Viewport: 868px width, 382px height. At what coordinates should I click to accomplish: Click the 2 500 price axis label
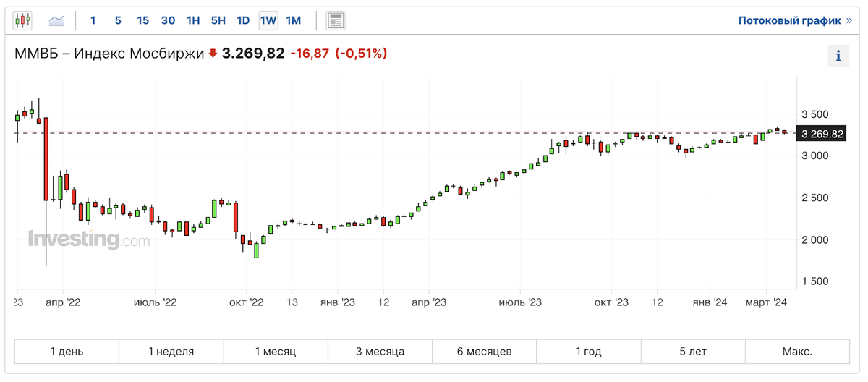click(x=815, y=198)
